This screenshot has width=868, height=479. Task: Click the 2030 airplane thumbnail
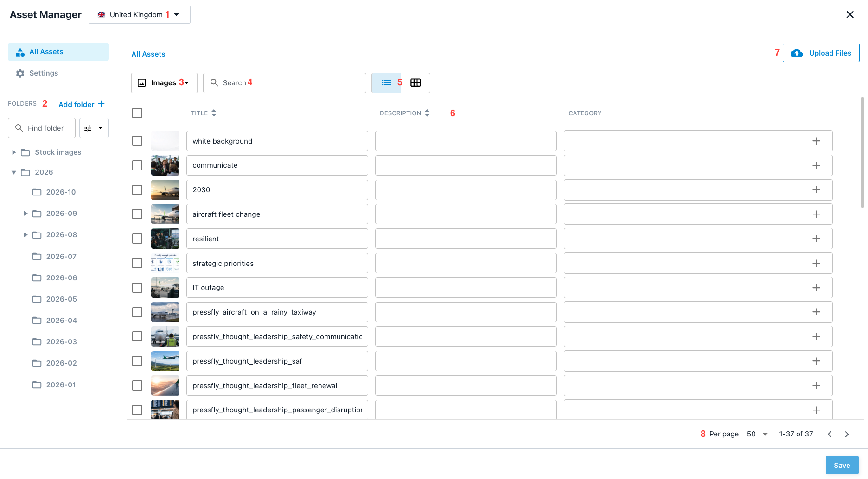(x=165, y=190)
